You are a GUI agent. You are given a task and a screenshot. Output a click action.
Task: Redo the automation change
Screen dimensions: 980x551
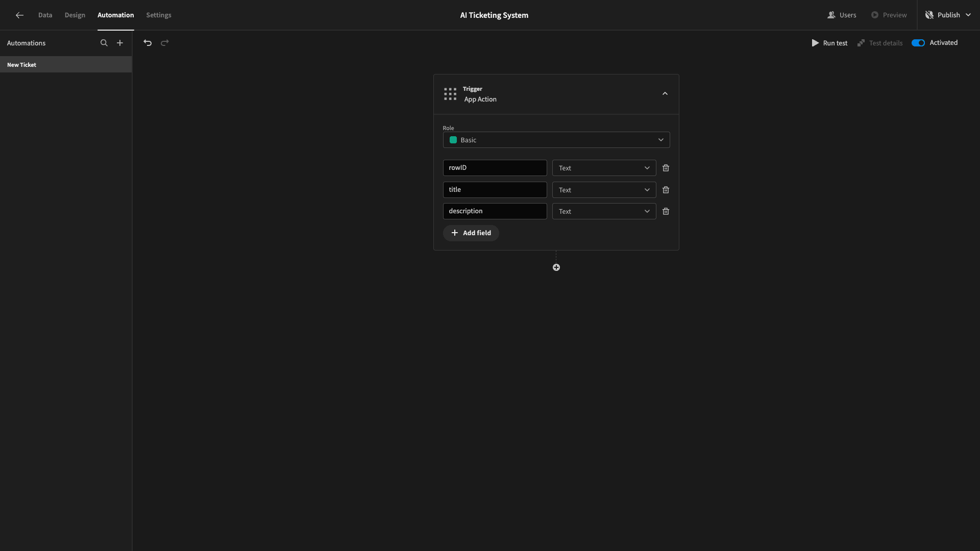165,43
